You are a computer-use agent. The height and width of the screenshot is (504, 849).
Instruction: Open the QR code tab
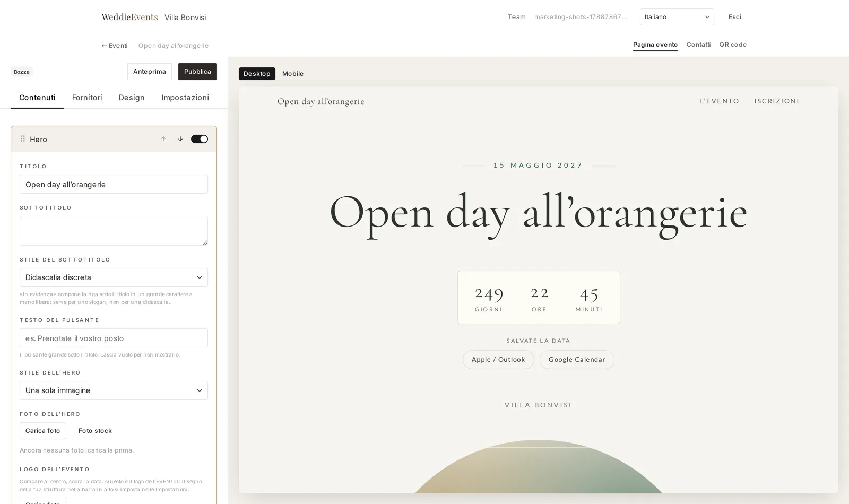(x=733, y=45)
